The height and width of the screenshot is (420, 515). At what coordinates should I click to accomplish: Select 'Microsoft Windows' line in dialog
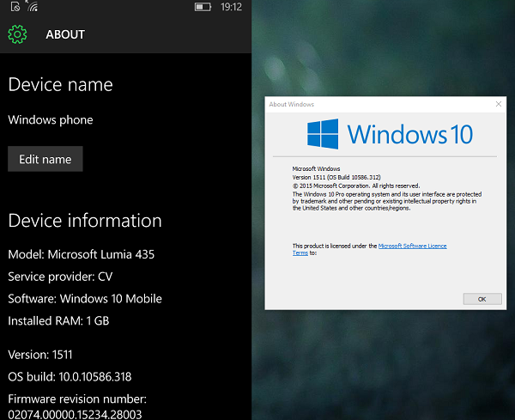tap(316, 168)
